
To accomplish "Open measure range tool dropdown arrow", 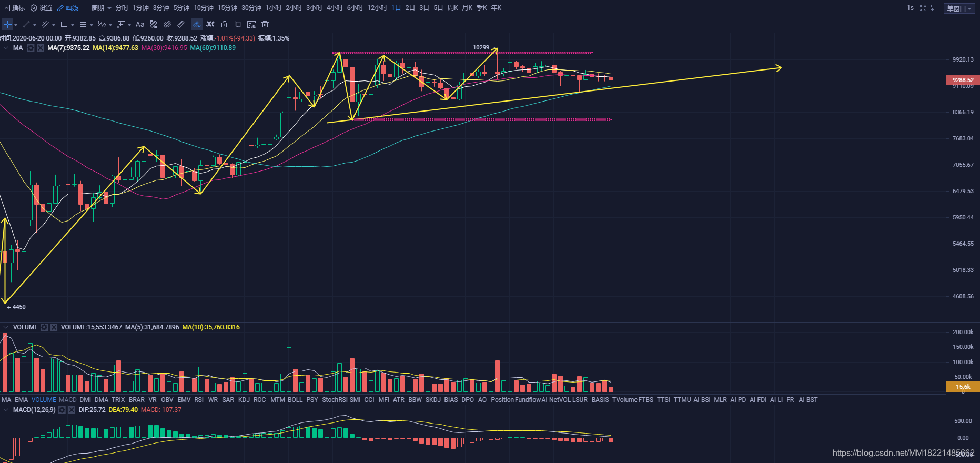I will [x=129, y=25].
